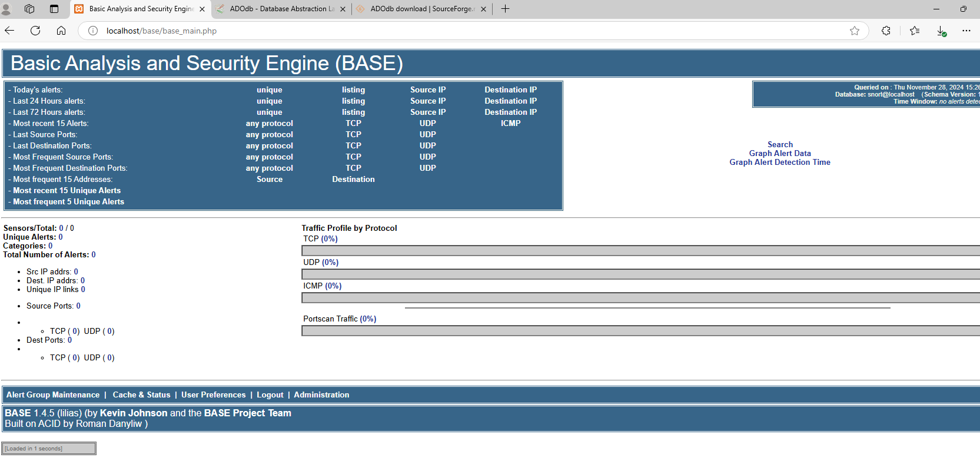Close the Basic Analysis and Security Engine tab

pyautogui.click(x=202, y=9)
